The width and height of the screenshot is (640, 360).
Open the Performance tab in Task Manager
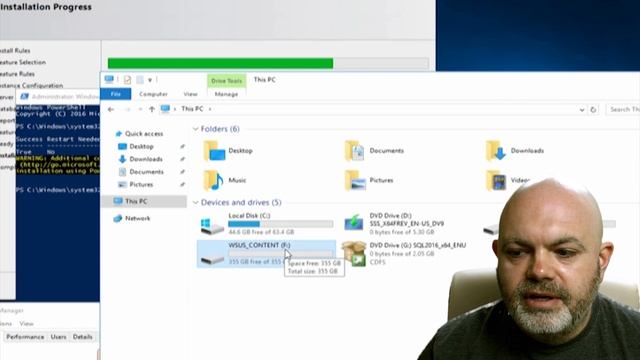pos(25,337)
